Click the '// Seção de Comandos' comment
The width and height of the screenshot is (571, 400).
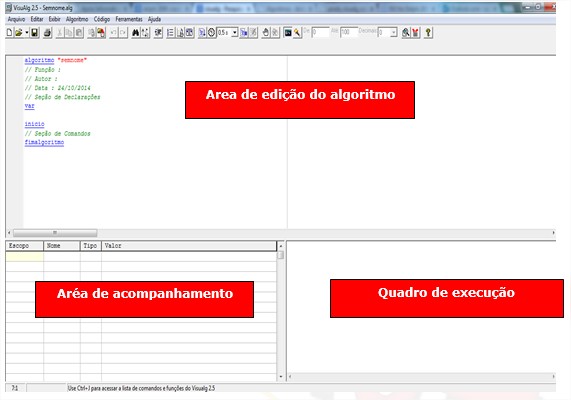pos(57,133)
